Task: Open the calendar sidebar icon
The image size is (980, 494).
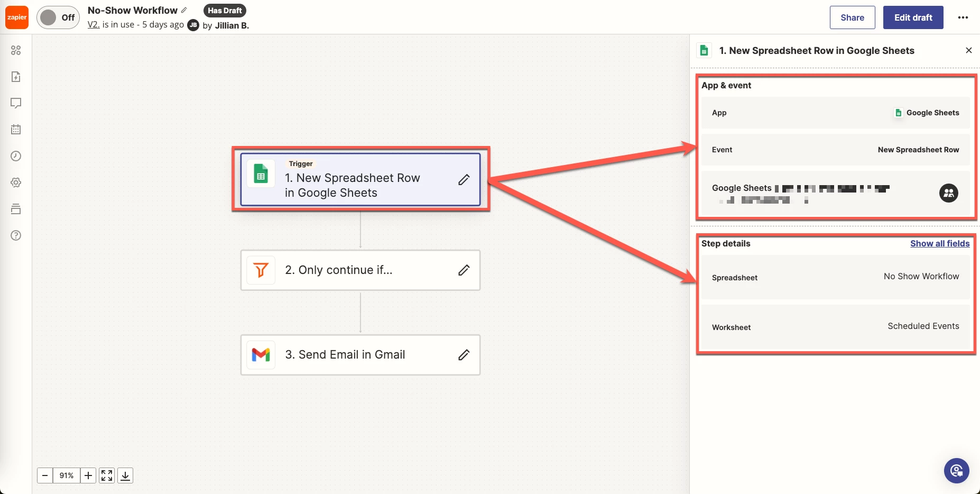Action: point(16,130)
